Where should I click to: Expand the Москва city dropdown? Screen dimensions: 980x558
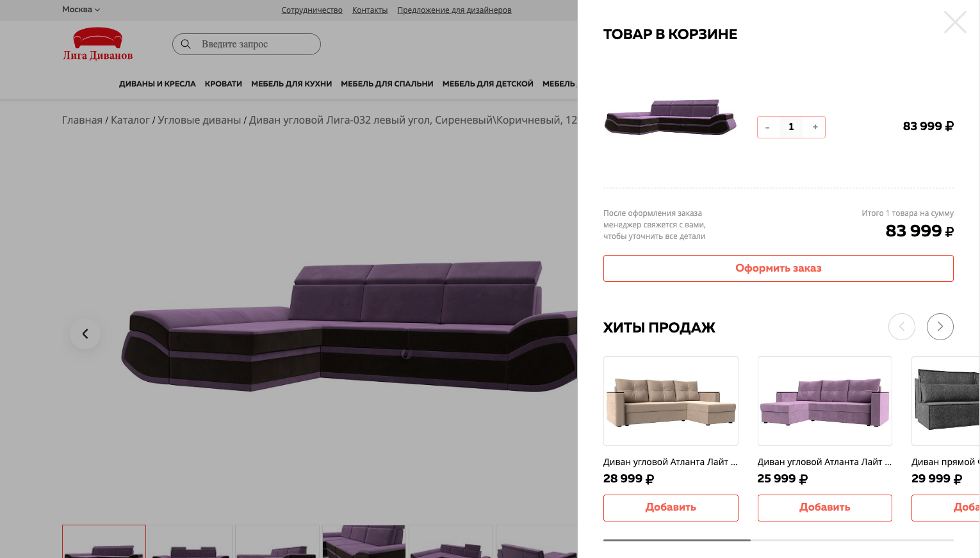point(81,10)
